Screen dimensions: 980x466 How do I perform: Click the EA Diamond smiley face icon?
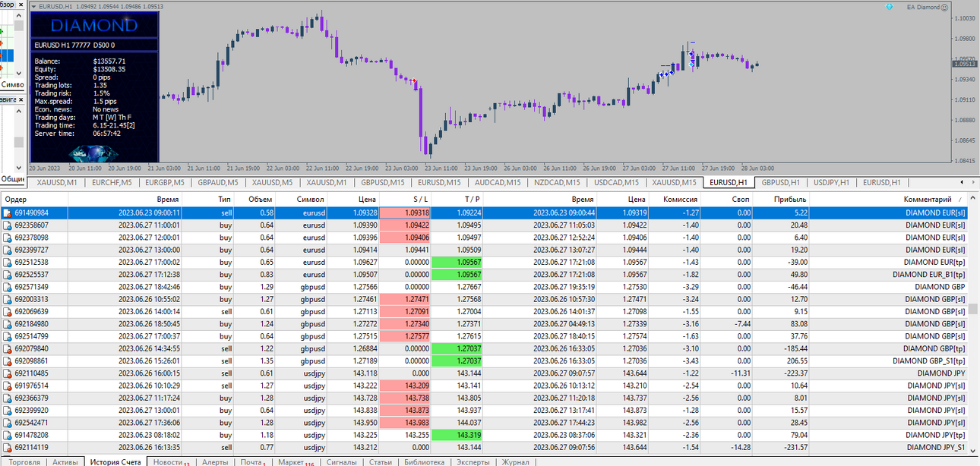click(x=945, y=7)
